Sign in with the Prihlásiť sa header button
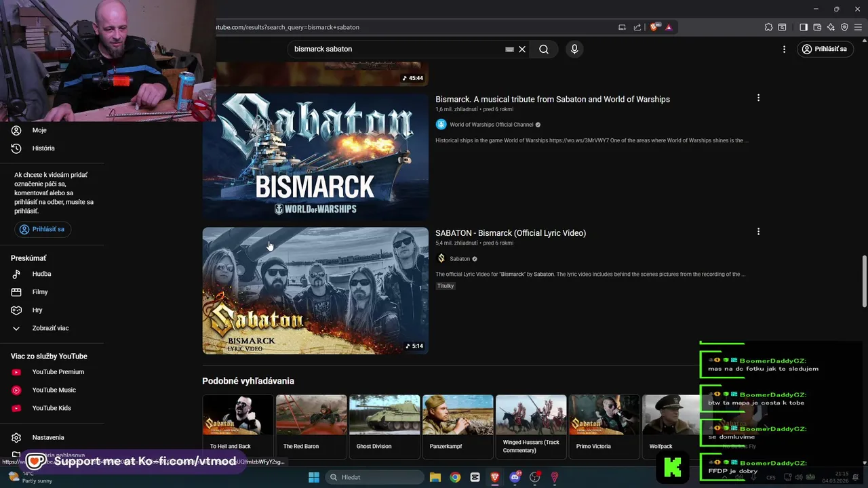868x488 pixels. (x=825, y=49)
